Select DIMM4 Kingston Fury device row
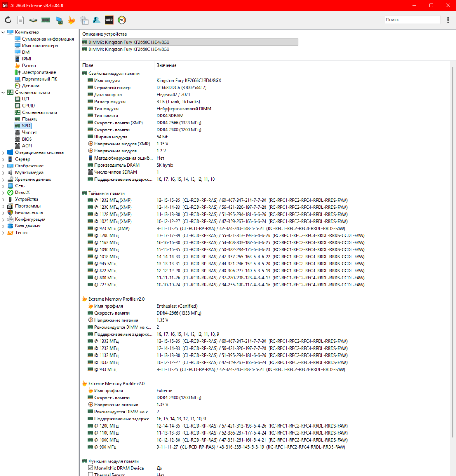The height and width of the screenshot is (476, 456). [190, 49]
